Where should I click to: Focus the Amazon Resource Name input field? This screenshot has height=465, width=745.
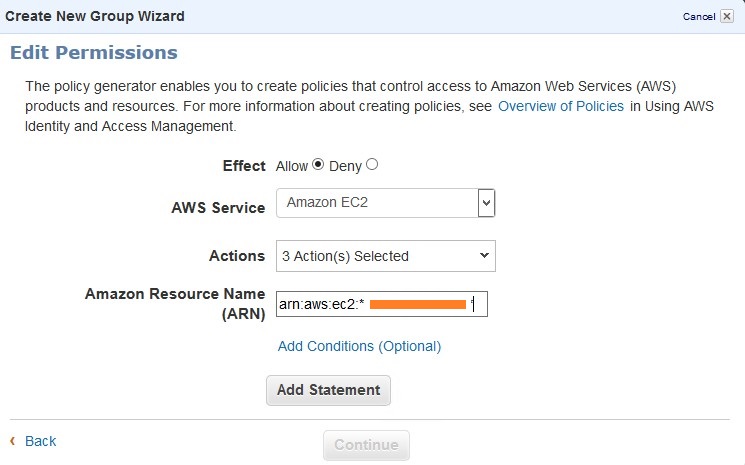[x=381, y=303]
